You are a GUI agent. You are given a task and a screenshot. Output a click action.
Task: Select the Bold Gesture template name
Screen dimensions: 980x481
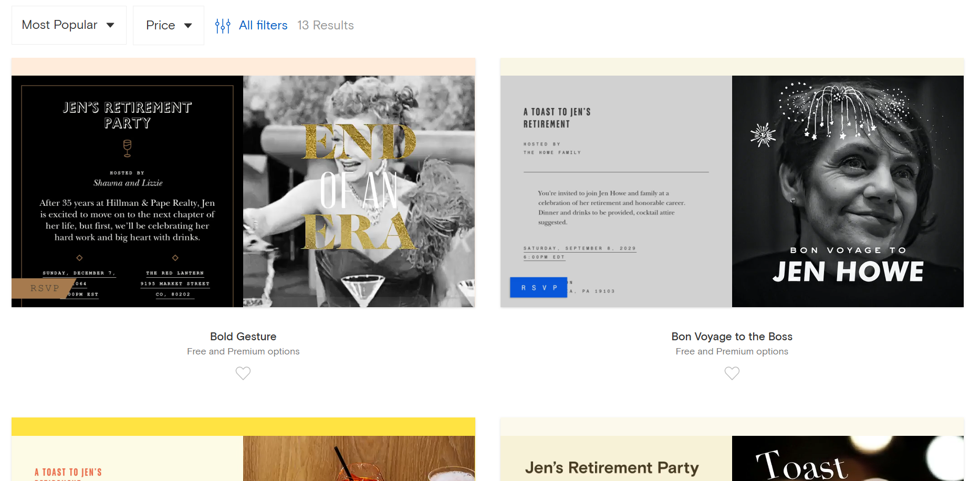point(243,336)
